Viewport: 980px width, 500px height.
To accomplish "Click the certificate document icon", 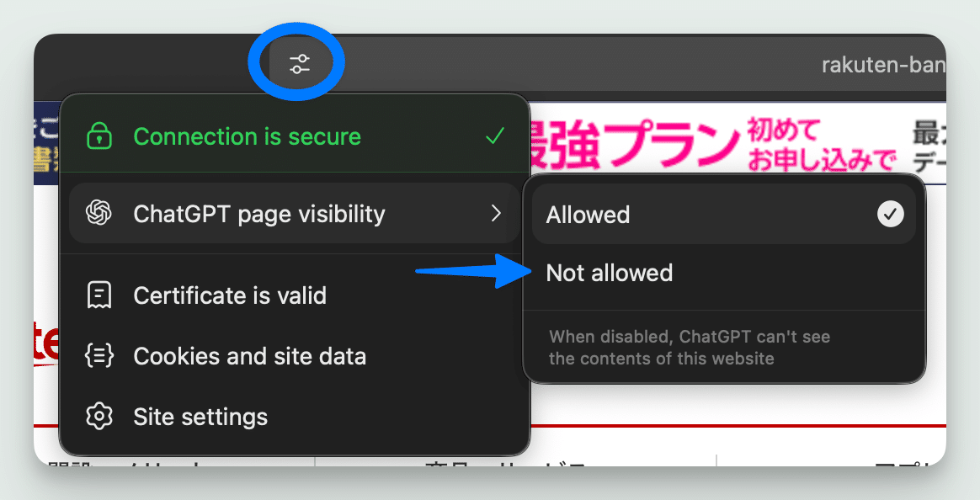I will (x=99, y=295).
